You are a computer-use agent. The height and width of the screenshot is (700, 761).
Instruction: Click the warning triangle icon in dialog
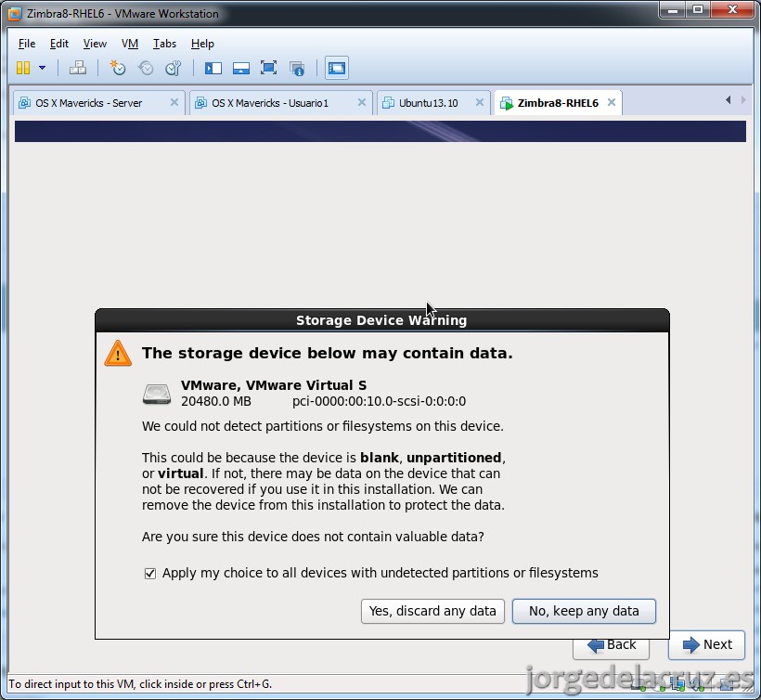pyautogui.click(x=118, y=354)
